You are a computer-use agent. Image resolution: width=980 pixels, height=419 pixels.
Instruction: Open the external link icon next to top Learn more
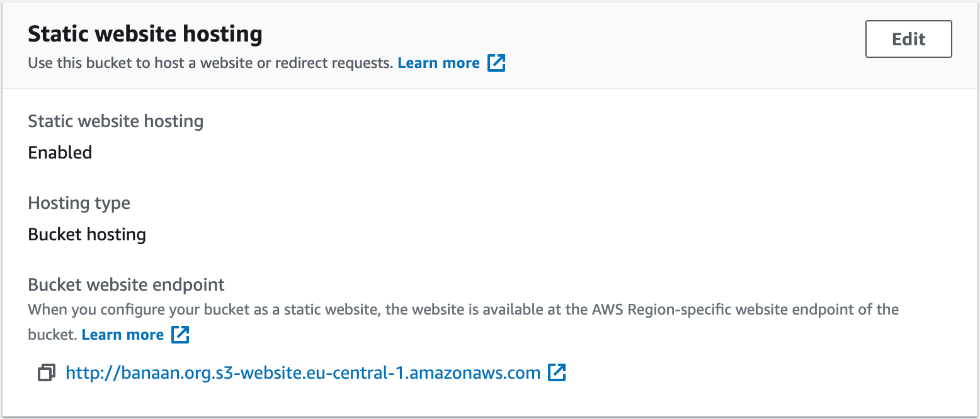(497, 62)
